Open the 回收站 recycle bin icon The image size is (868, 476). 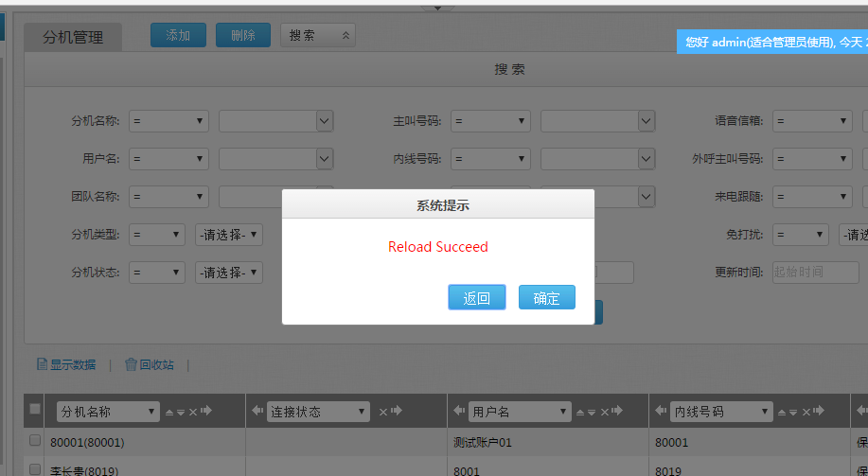131,364
